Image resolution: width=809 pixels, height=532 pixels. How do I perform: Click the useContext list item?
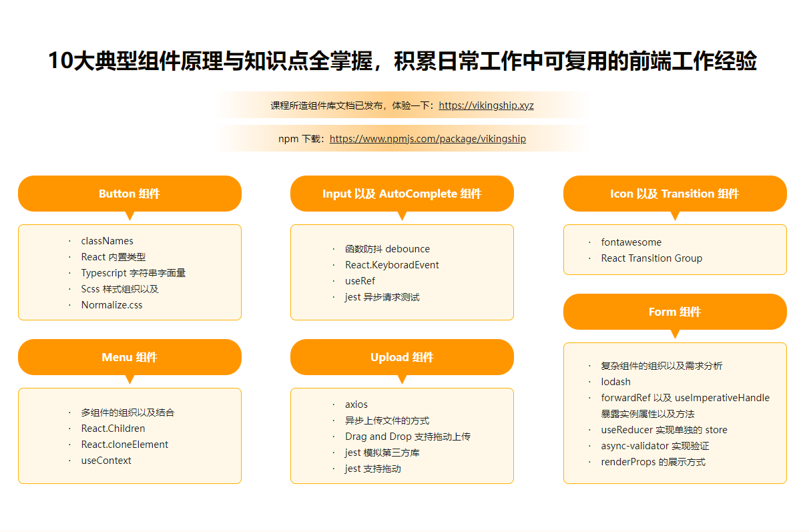[106, 461]
